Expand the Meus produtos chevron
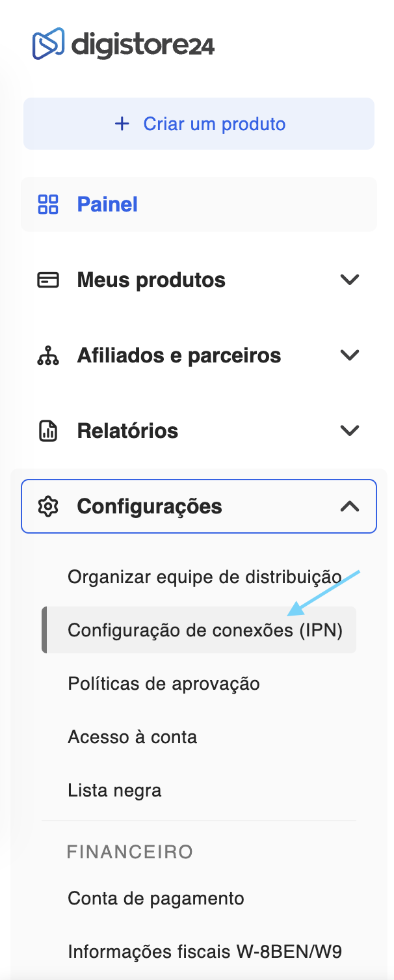 [x=350, y=280]
